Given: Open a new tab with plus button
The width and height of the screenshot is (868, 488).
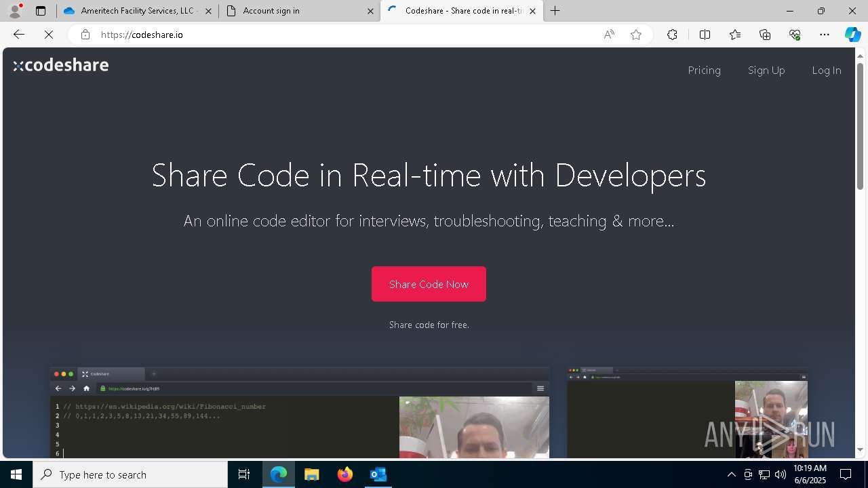Looking at the screenshot, I should click(555, 11).
